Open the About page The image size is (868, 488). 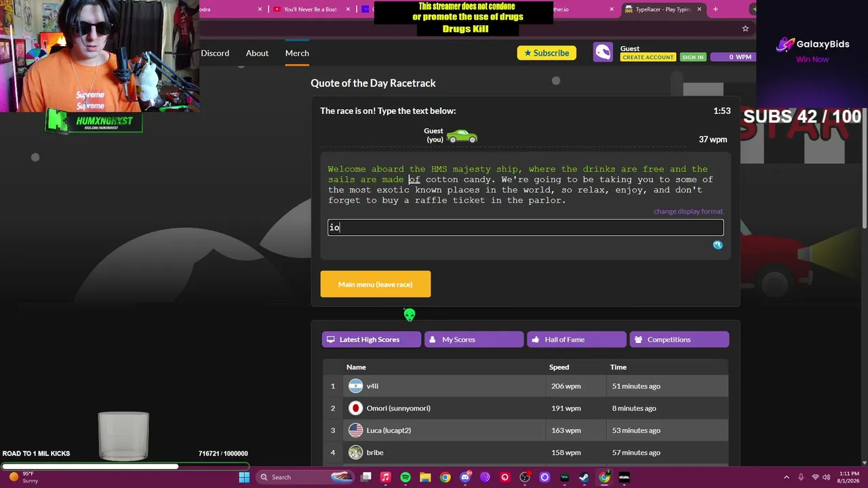[257, 53]
